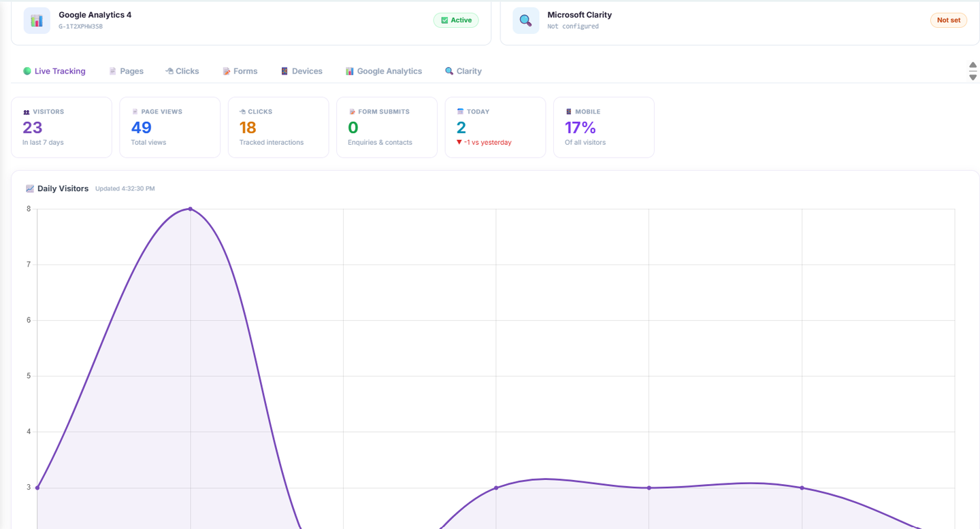Viewport: 980px width, 529px height.
Task: Click the 'Total views' caption
Action: point(148,143)
